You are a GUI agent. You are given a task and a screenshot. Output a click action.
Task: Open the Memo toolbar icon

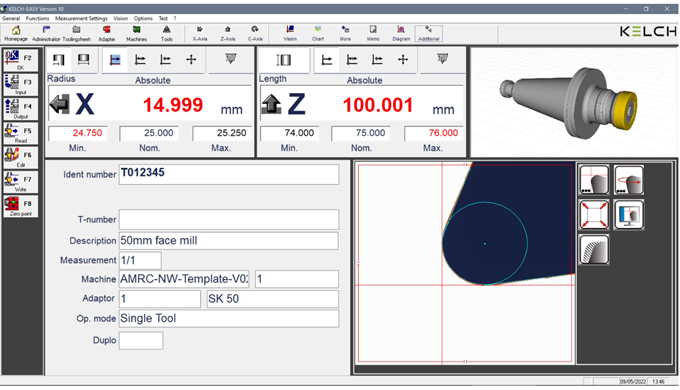(x=373, y=34)
